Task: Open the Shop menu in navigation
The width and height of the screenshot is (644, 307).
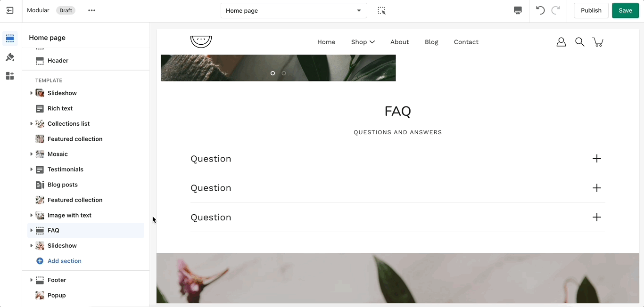Action: (x=363, y=42)
